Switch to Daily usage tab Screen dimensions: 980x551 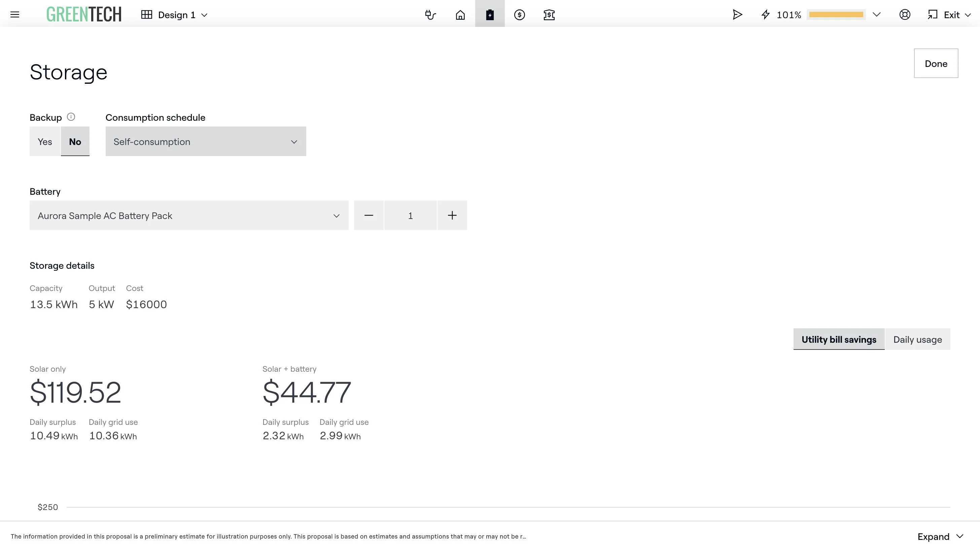[x=918, y=339]
